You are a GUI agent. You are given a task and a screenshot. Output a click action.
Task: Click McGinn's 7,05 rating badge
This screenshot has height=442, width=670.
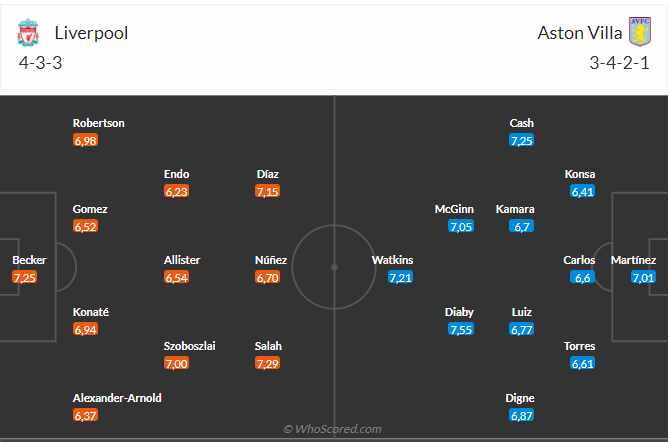tap(461, 226)
